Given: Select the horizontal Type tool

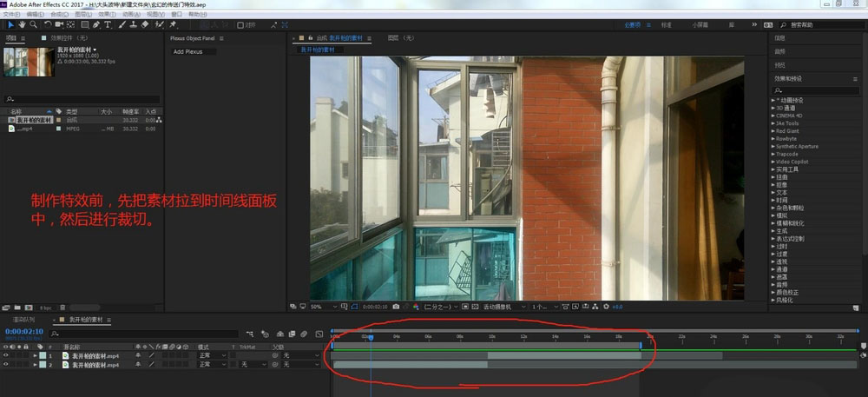Looking at the screenshot, I should [x=108, y=25].
